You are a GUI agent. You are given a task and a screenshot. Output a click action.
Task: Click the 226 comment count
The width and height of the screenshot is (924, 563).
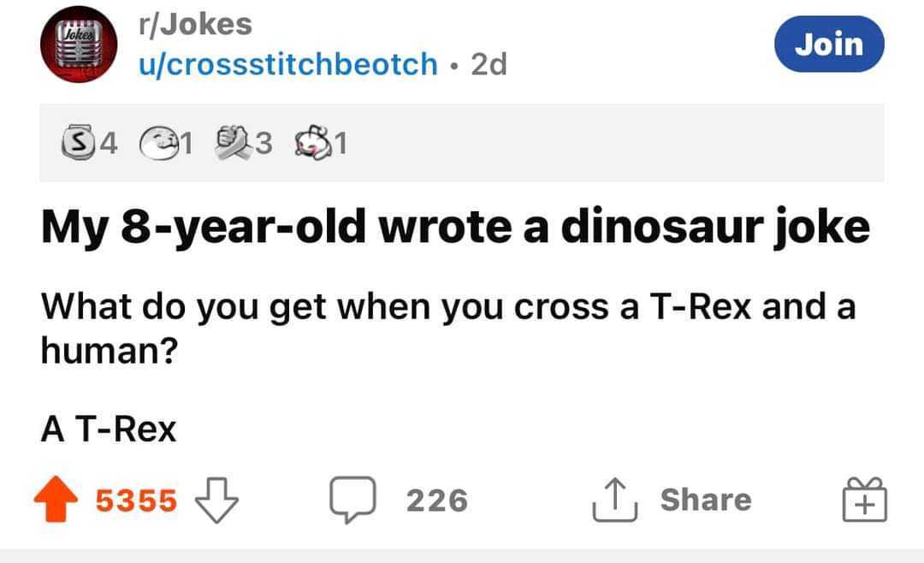point(436,500)
